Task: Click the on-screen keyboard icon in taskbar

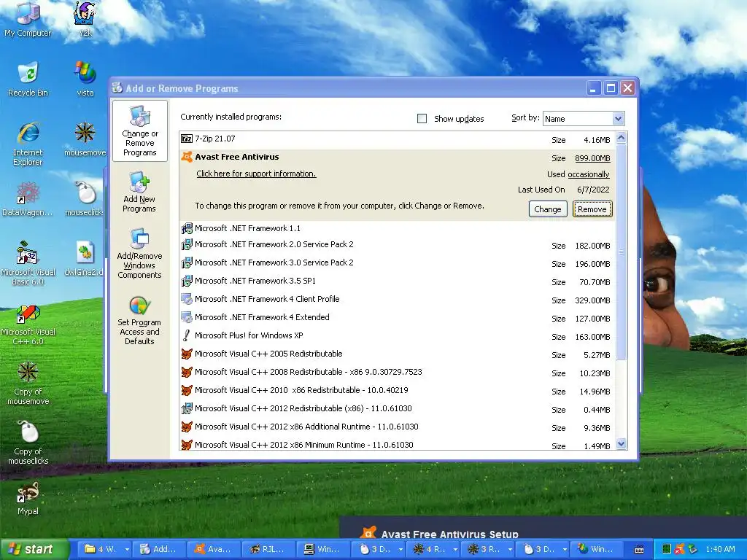Action: pyautogui.click(x=639, y=549)
